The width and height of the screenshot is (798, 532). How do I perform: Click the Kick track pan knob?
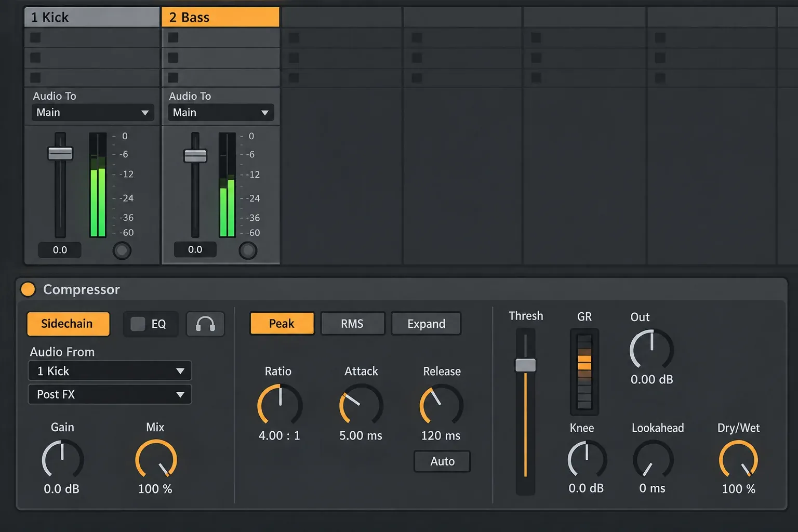coord(122,250)
